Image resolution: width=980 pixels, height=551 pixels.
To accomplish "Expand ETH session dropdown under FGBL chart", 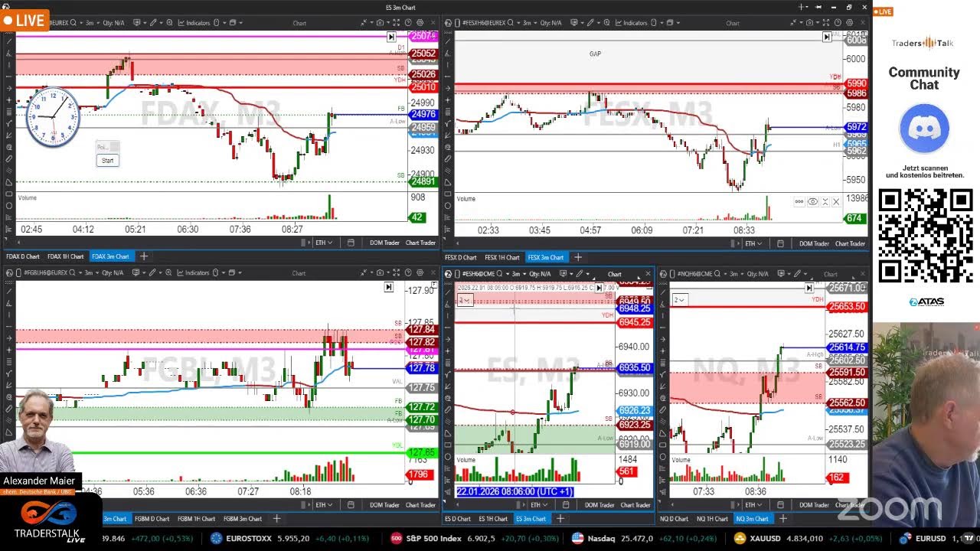I will coord(324,505).
